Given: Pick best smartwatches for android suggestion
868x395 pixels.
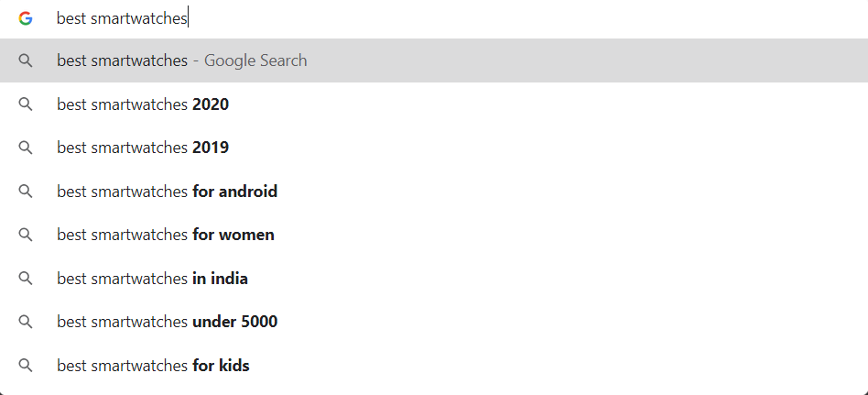Looking at the screenshot, I should [x=434, y=192].
